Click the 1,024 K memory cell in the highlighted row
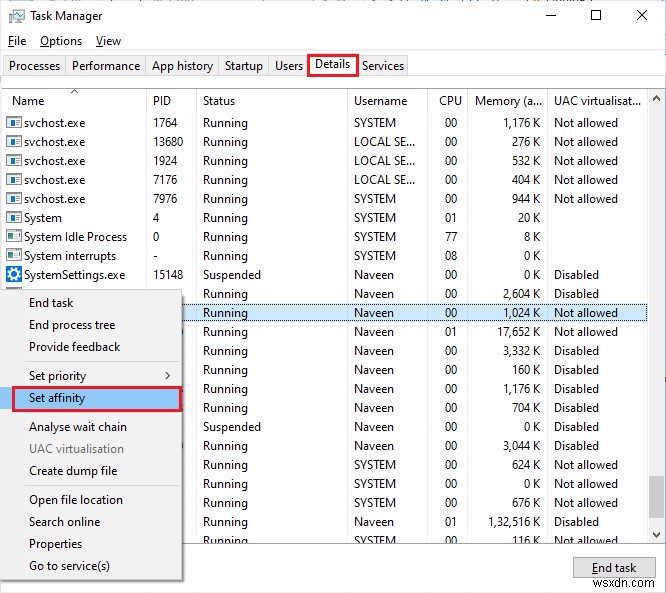666x593 pixels. (522, 313)
